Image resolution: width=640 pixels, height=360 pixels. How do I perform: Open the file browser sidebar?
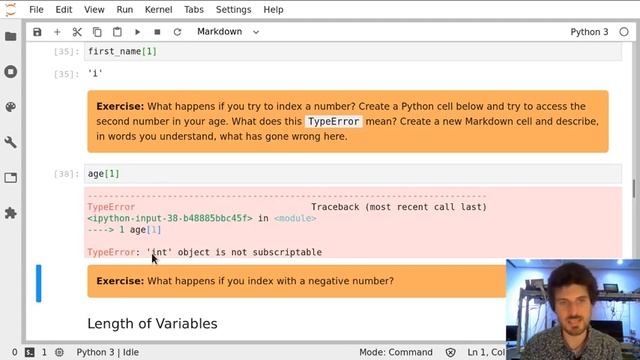pyautogui.click(x=11, y=36)
